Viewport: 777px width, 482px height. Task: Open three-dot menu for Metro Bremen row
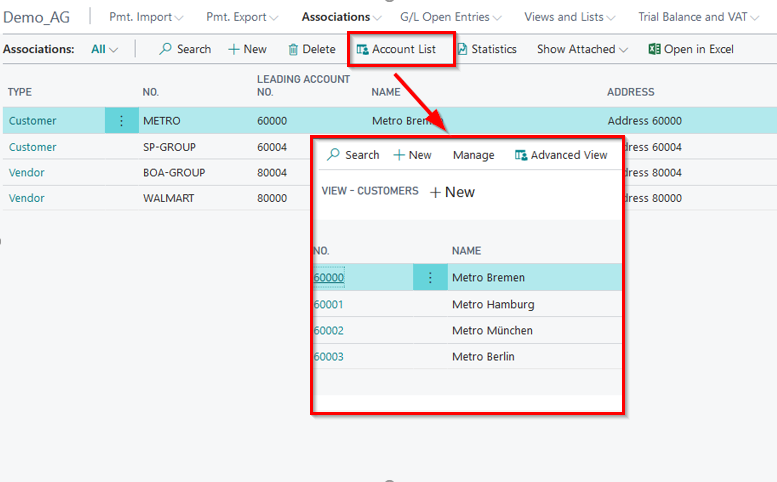point(430,278)
